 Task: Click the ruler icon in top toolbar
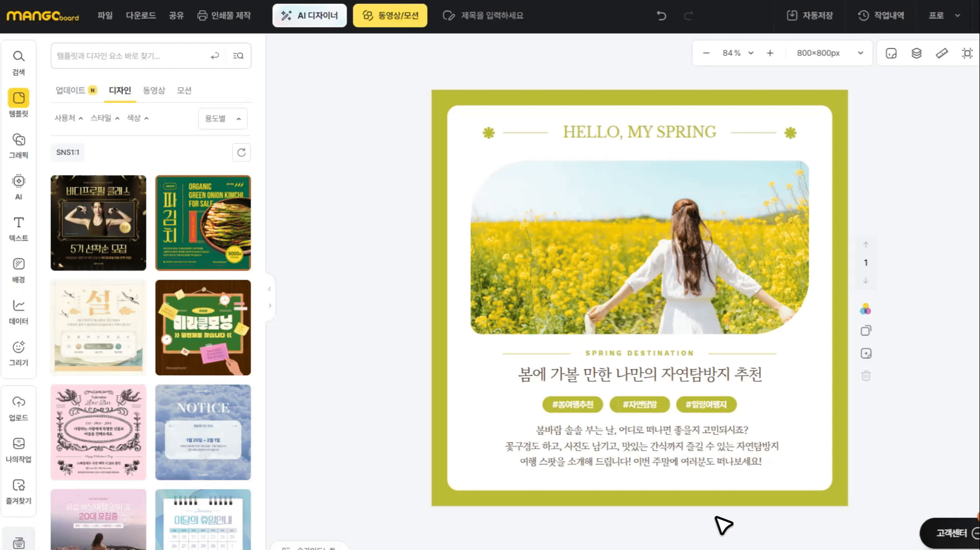pos(941,53)
